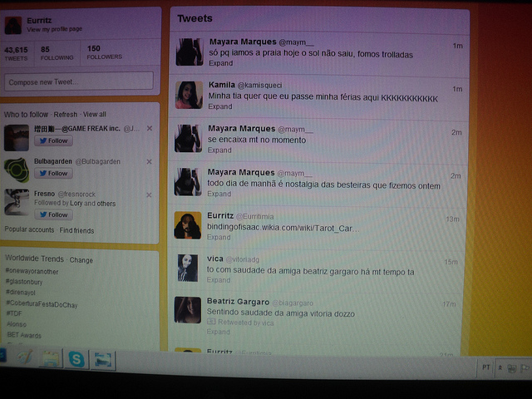Viewport: 532px width, 399px height.
Task: Open the Paint icon in taskbar
Action: tap(24, 357)
